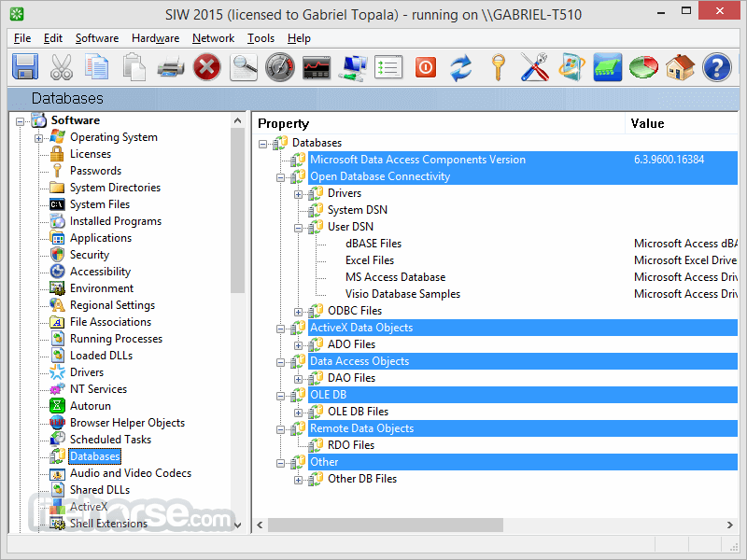Open the screwdriver and wrench tools icon
This screenshot has height=560, width=747.
[534, 66]
